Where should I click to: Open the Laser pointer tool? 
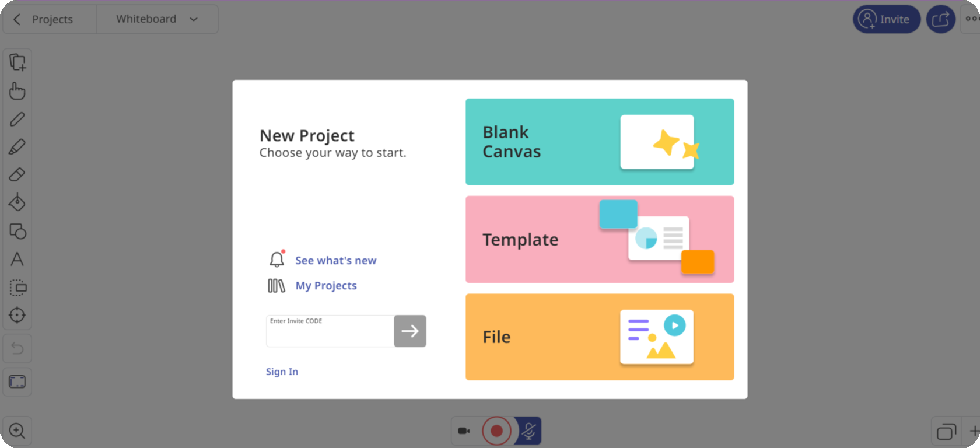[17, 315]
